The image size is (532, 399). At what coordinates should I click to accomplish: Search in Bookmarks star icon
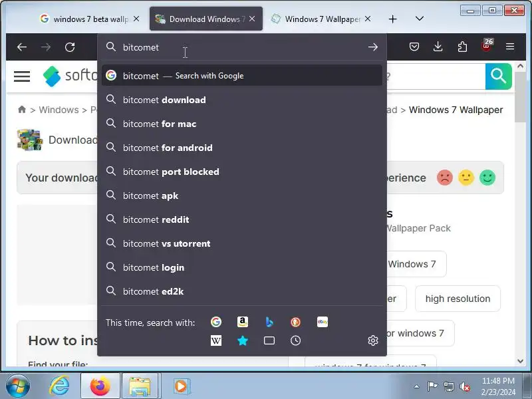click(x=243, y=340)
